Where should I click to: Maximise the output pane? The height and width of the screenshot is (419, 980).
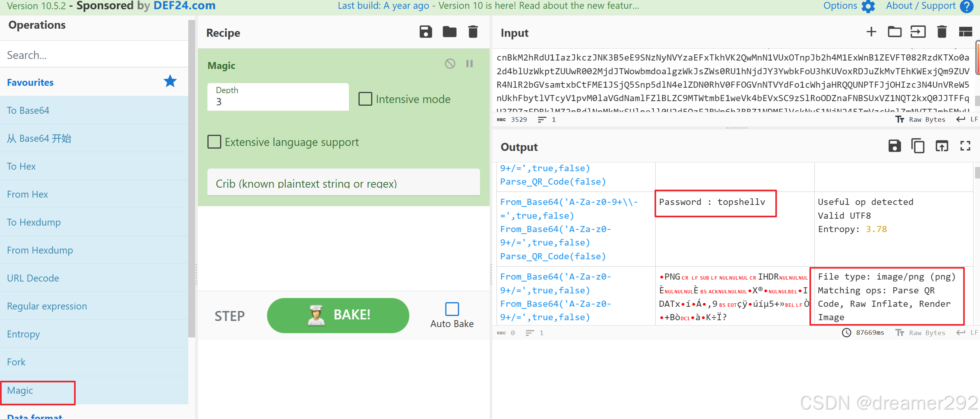965,146
